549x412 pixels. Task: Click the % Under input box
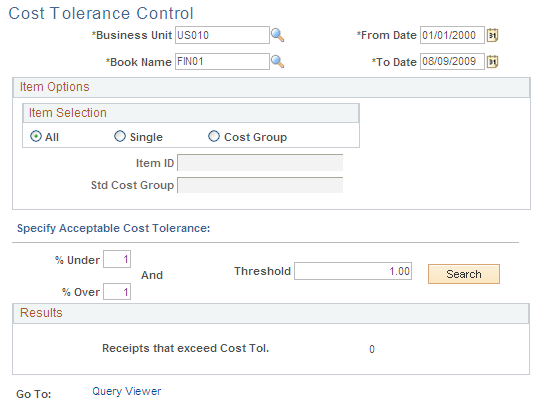[x=117, y=259]
